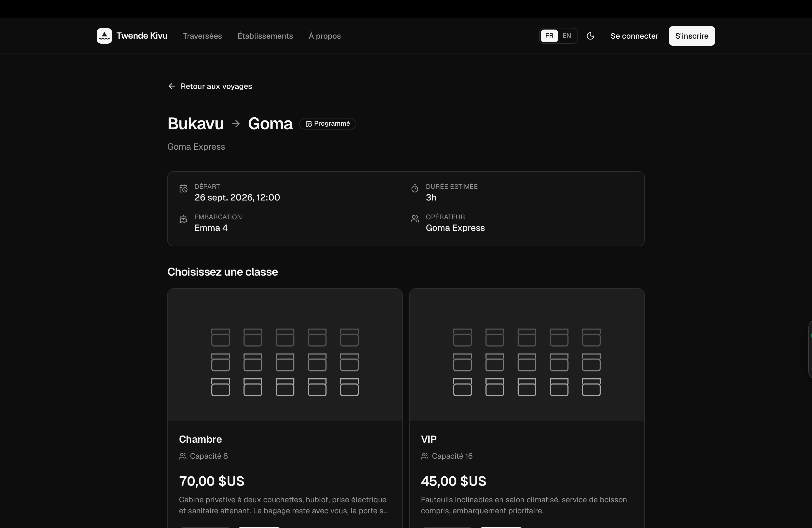Click the VIP Fauteuils inclinables description

click(524, 505)
